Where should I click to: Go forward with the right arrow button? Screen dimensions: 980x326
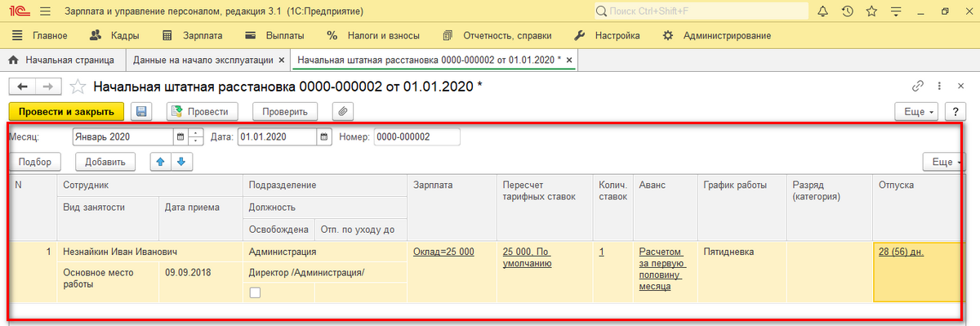[x=48, y=87]
